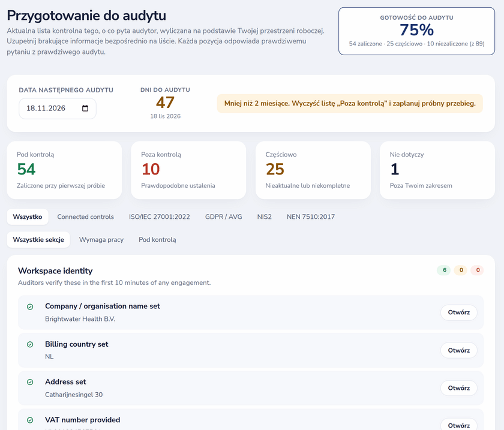The image size is (504, 430).
Task: Filter sections by Pod kontrolą
Action: pyautogui.click(x=157, y=240)
